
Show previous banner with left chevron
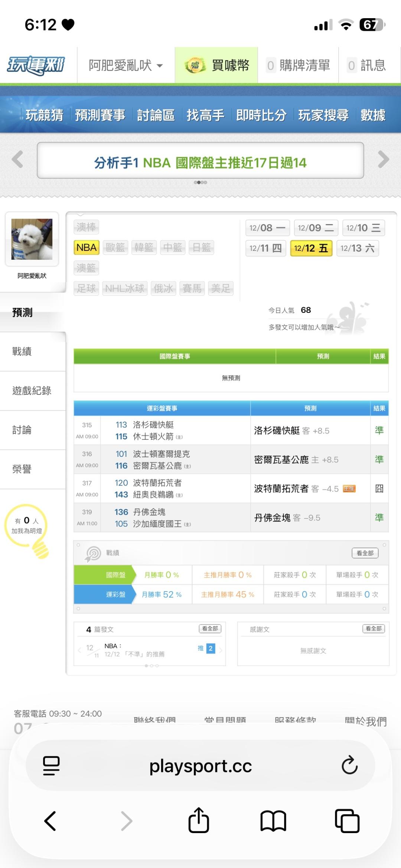[17, 160]
